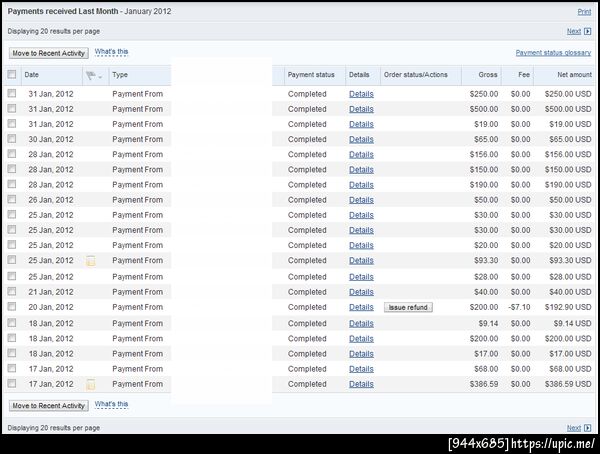Check the 26 Jan, 2012 row checkbox
Viewport: 600px width, 454px height.
tap(12, 199)
